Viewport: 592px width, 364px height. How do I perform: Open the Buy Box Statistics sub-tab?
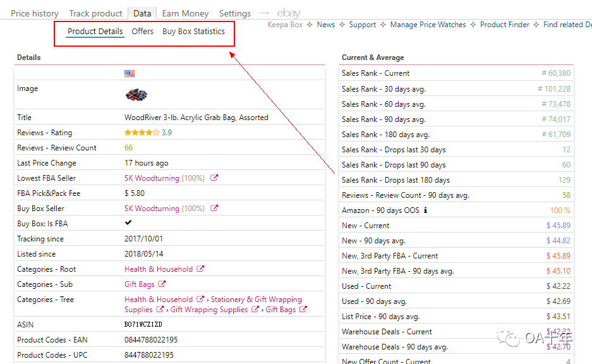pos(193,32)
